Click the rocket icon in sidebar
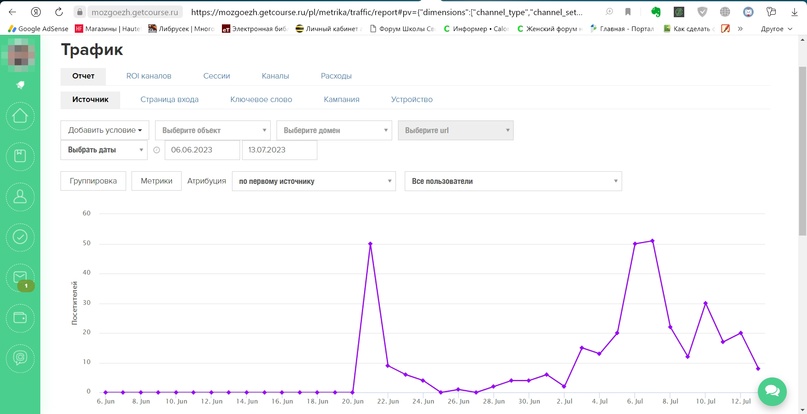This screenshot has width=807, height=414. pos(20,85)
